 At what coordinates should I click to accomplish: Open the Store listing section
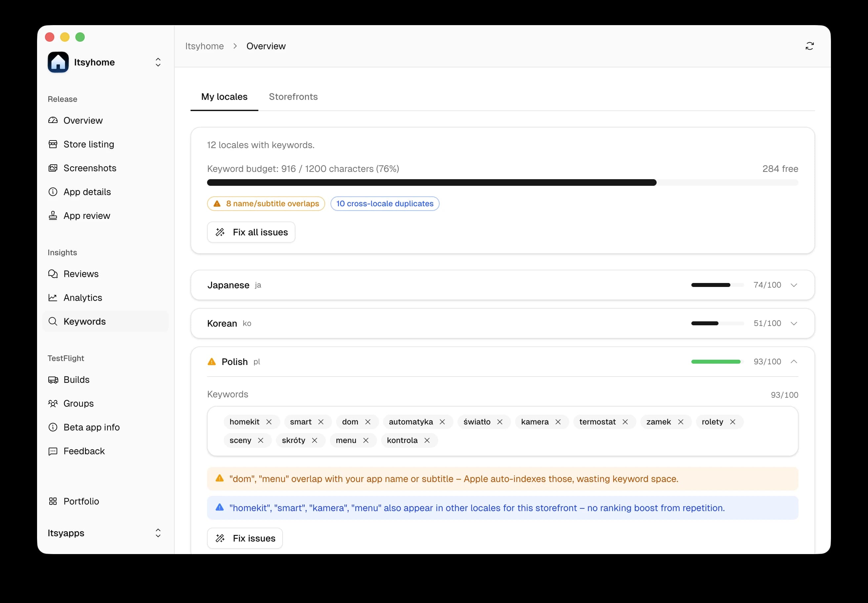pyautogui.click(x=88, y=144)
